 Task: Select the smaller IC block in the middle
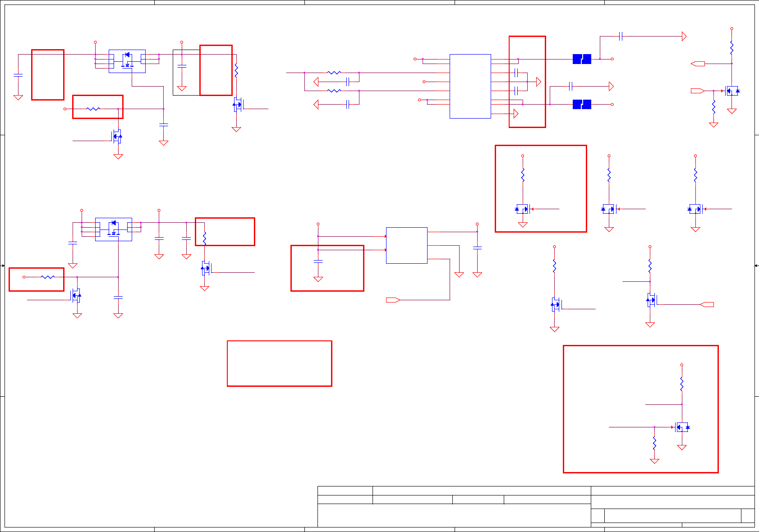coord(406,245)
